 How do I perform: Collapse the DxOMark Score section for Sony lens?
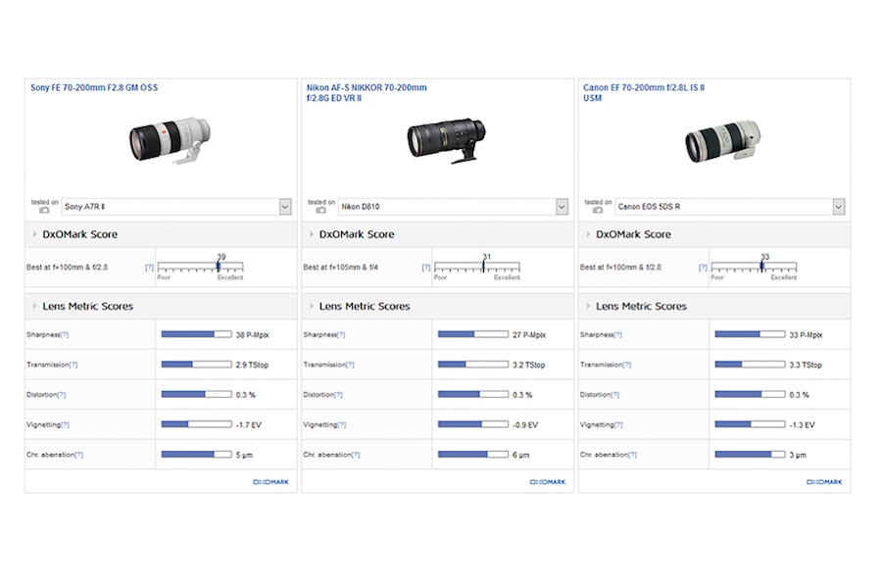(x=35, y=235)
